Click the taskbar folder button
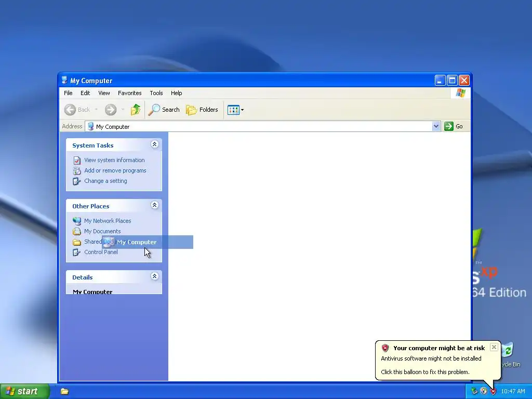The height and width of the screenshot is (399, 532). 64,392
